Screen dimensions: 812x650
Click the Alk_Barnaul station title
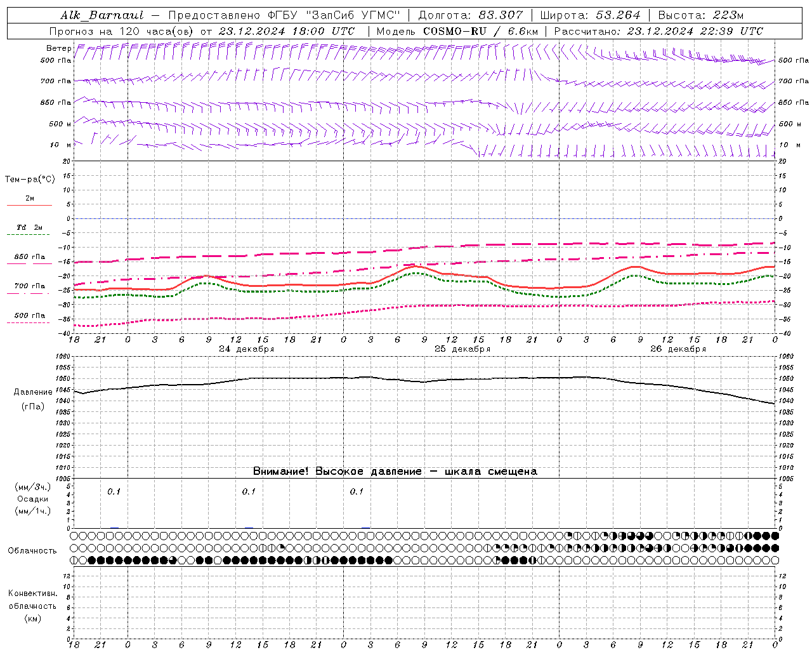[x=102, y=15]
